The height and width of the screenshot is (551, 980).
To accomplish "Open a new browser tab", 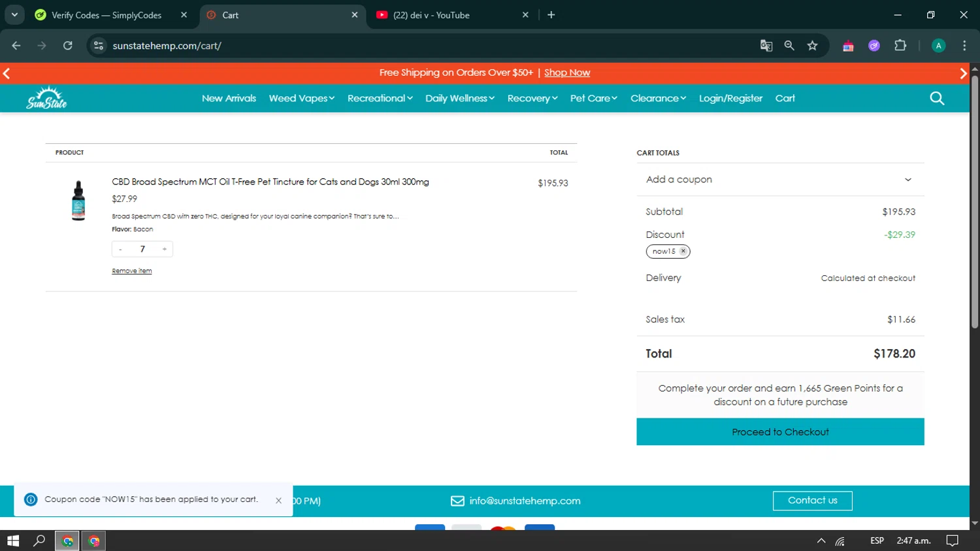I will tap(551, 15).
